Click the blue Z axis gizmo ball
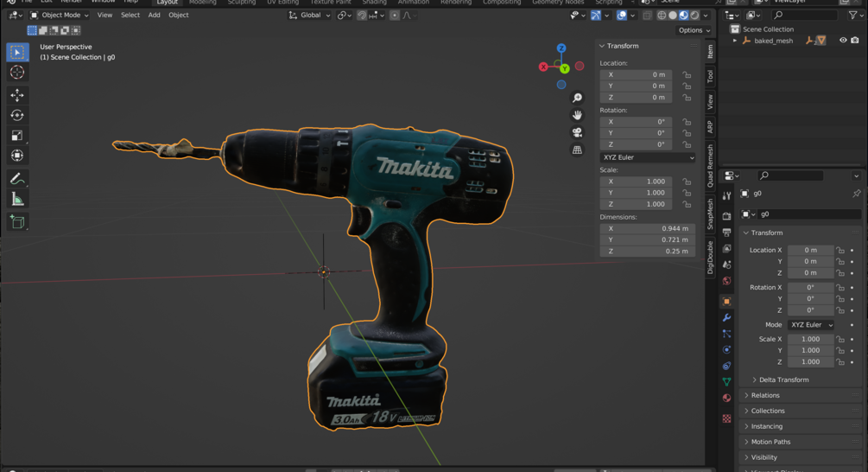Image resolution: width=868 pixels, height=472 pixels. pyautogui.click(x=561, y=48)
